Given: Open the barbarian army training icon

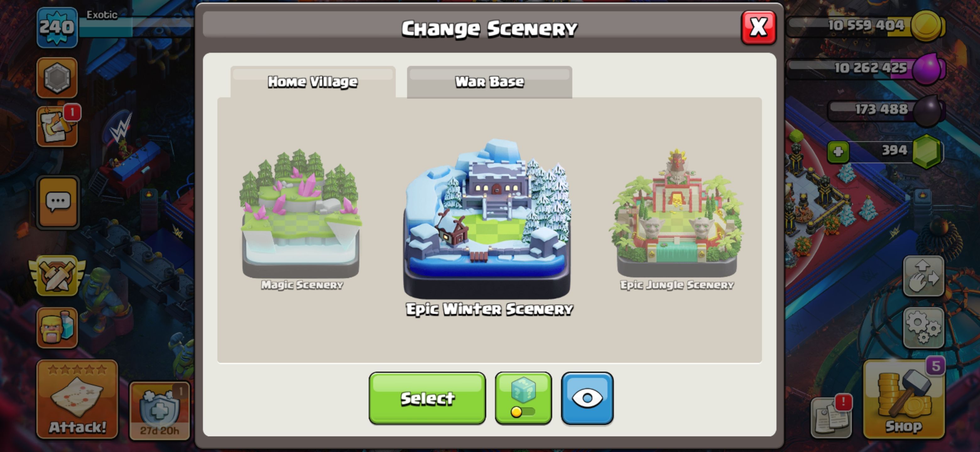Looking at the screenshot, I should click(57, 328).
